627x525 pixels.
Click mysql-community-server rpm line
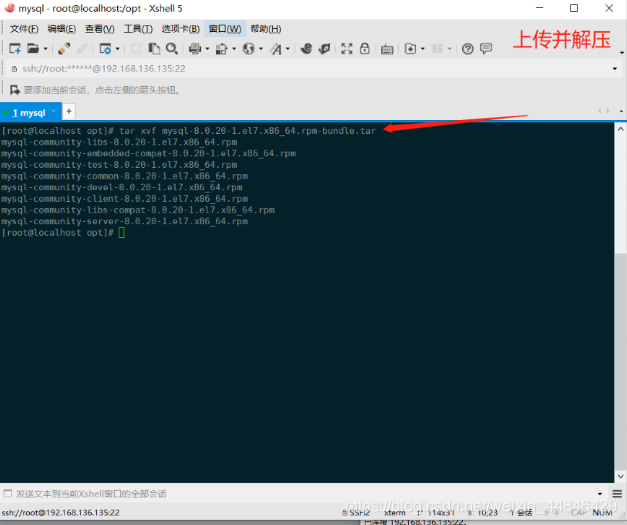[x=124, y=221]
